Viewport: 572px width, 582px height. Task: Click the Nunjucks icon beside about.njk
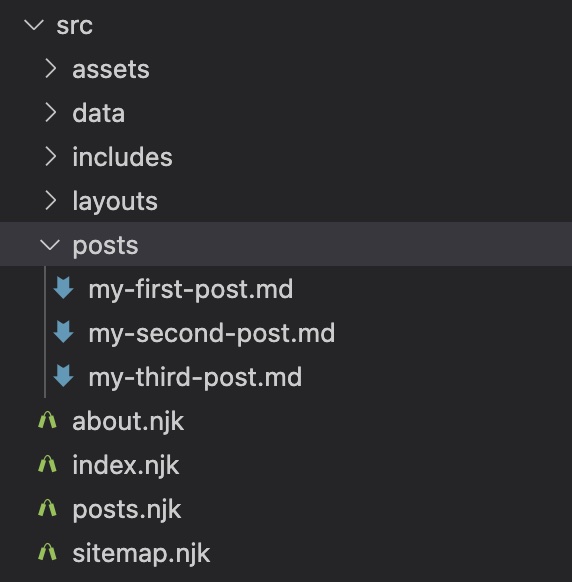47,421
